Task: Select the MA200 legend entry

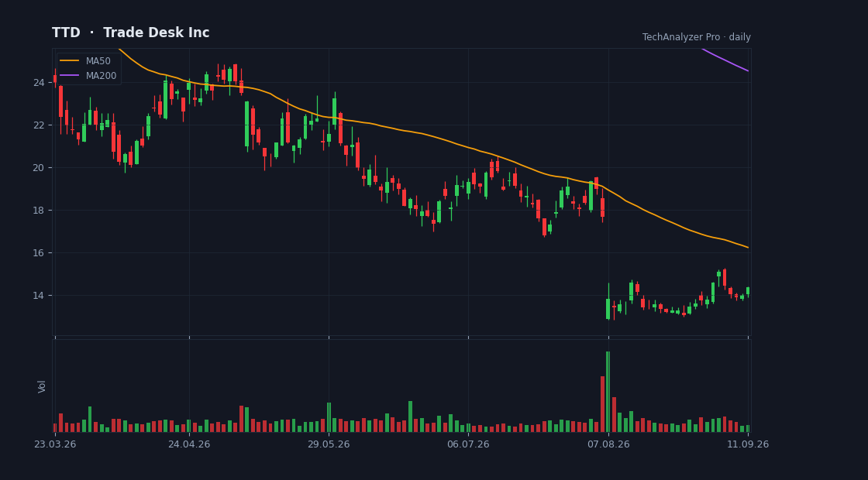Action: coord(88,76)
